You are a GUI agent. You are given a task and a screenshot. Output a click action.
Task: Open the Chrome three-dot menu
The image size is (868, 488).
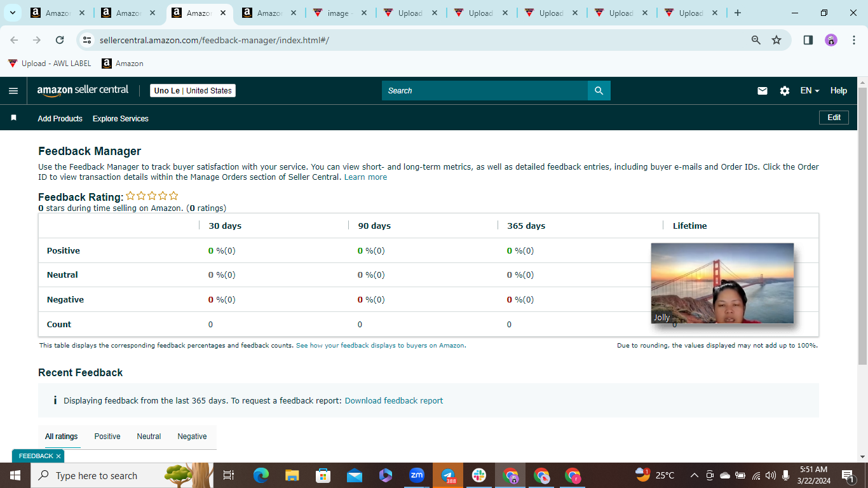point(854,40)
